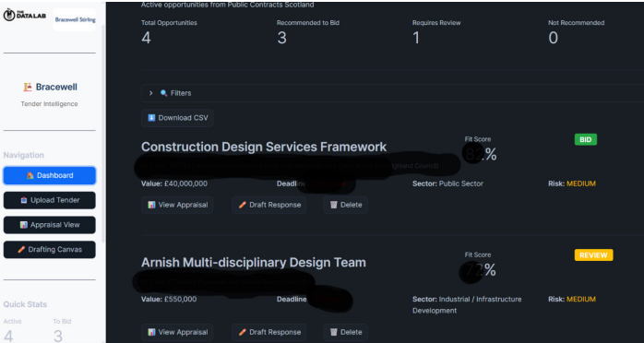Viewport: 644px width, 343px height.
Task: Click the Construction Design Services Framework title
Action: click(x=264, y=147)
